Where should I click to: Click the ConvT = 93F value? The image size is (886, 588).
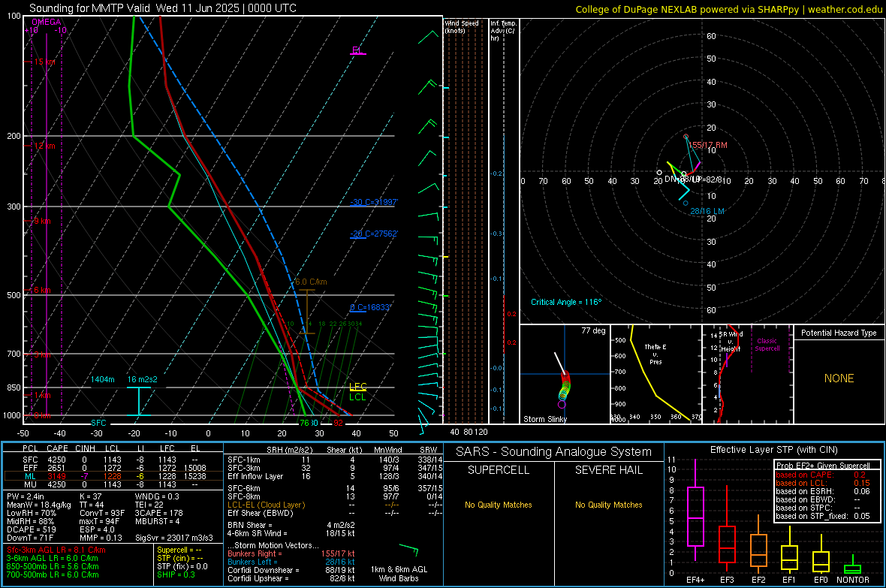tap(102, 513)
